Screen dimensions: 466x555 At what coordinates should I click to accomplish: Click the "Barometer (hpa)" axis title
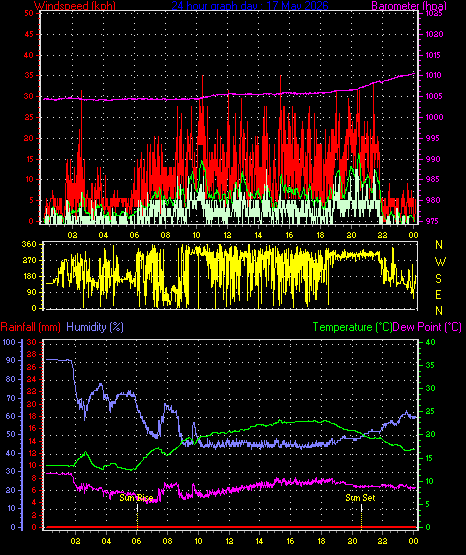point(409,6)
